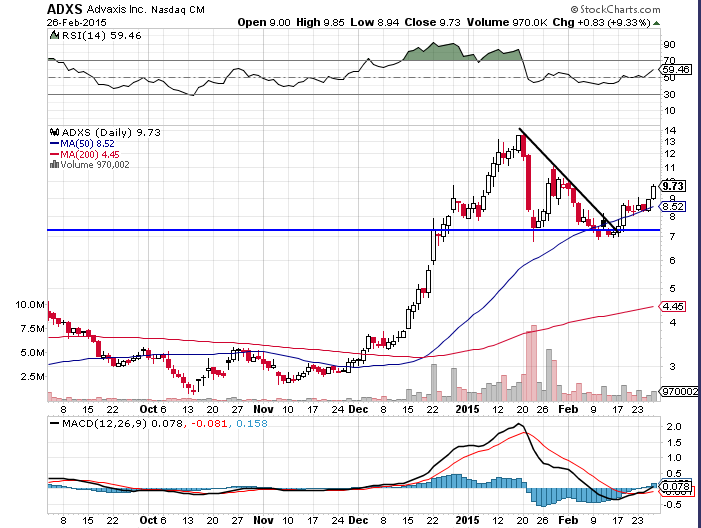Click the 'RSI(14) 59.46' panel label
This screenshot has width=701, height=528.
coord(101,35)
